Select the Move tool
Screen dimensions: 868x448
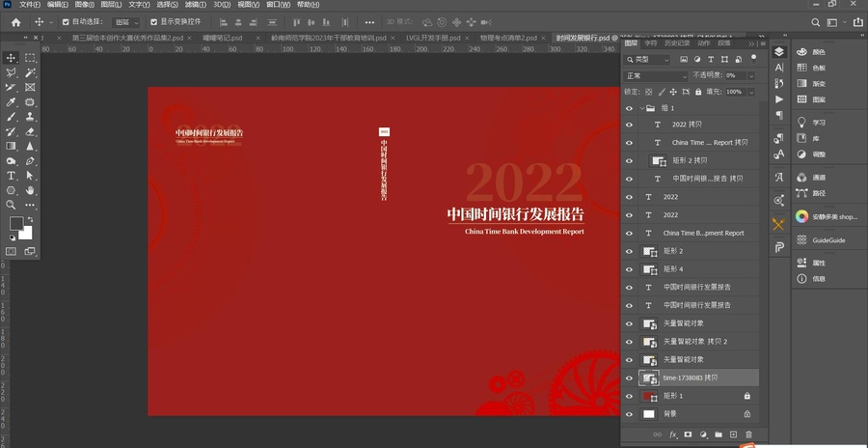[11, 58]
